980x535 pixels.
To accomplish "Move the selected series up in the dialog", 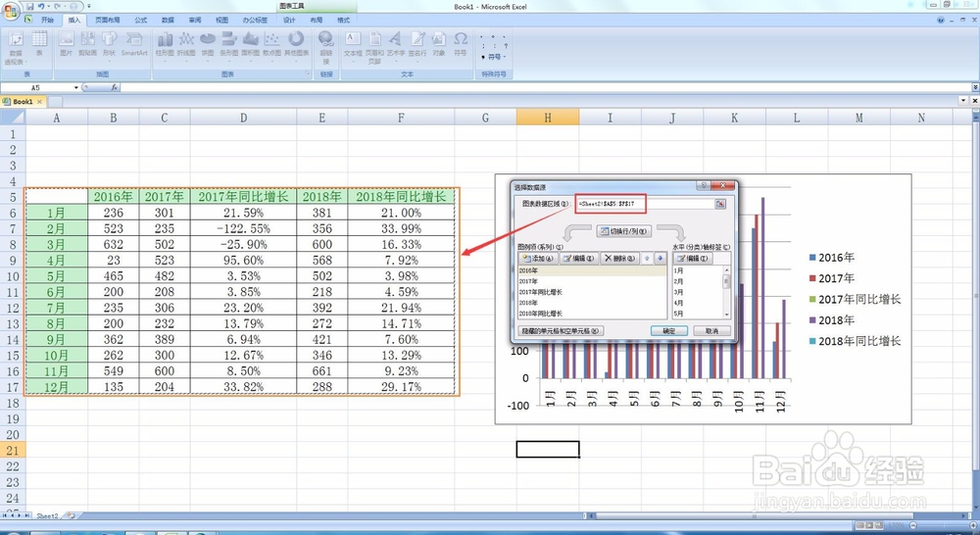I will pyautogui.click(x=647, y=258).
